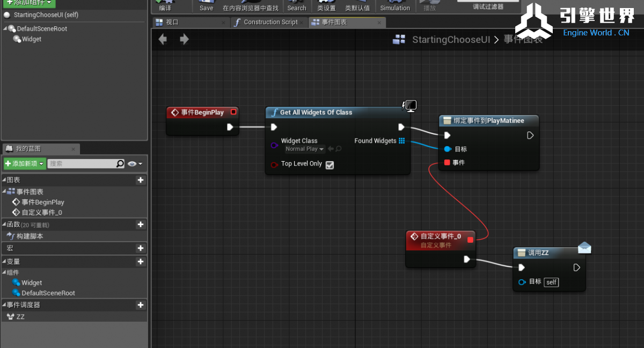This screenshot has width=644, height=348.
Task: Click the Found Widgets array output pin
Action: click(x=401, y=141)
